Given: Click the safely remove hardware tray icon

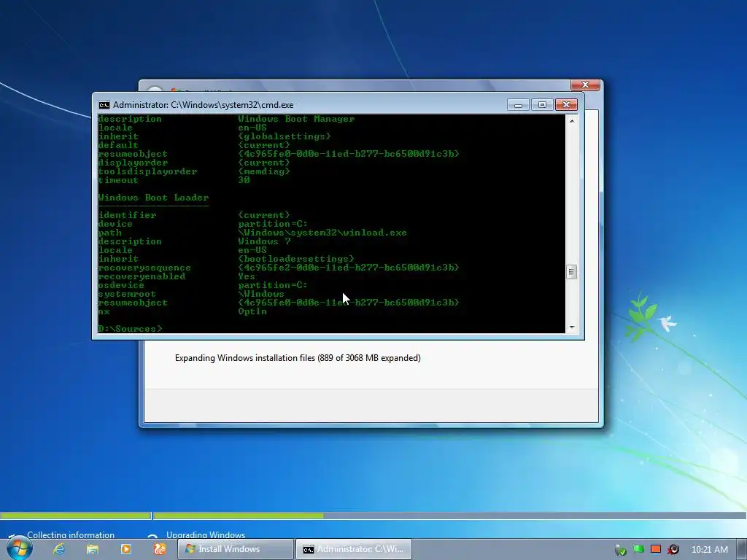Looking at the screenshot, I should (620, 550).
